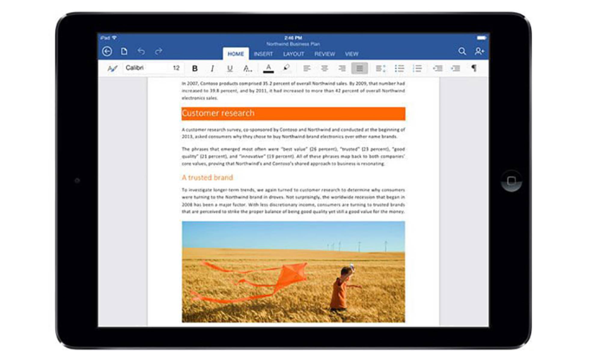Open document search magnifier
Viewport: 589px width, 364px height.
(462, 51)
